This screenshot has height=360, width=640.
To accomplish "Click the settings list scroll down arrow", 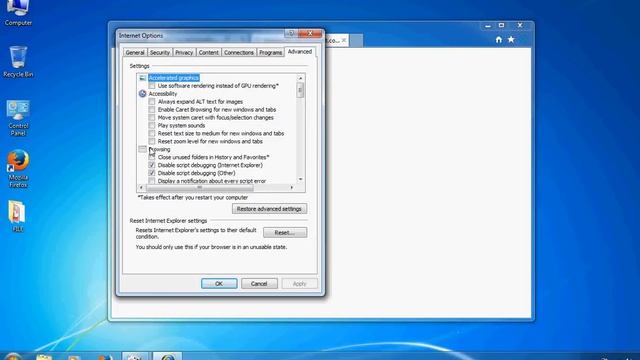I will 301,179.
